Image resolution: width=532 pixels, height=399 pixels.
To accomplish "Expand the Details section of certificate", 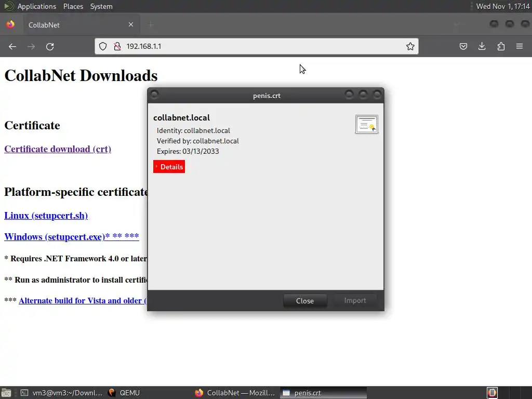I will pos(169,167).
